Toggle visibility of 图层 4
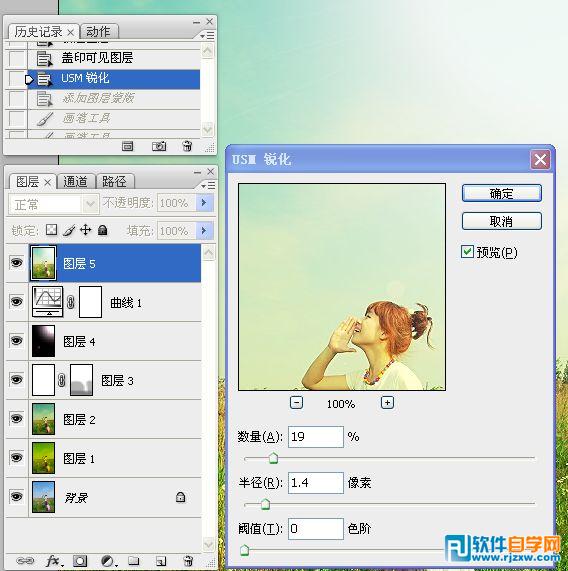 16,340
